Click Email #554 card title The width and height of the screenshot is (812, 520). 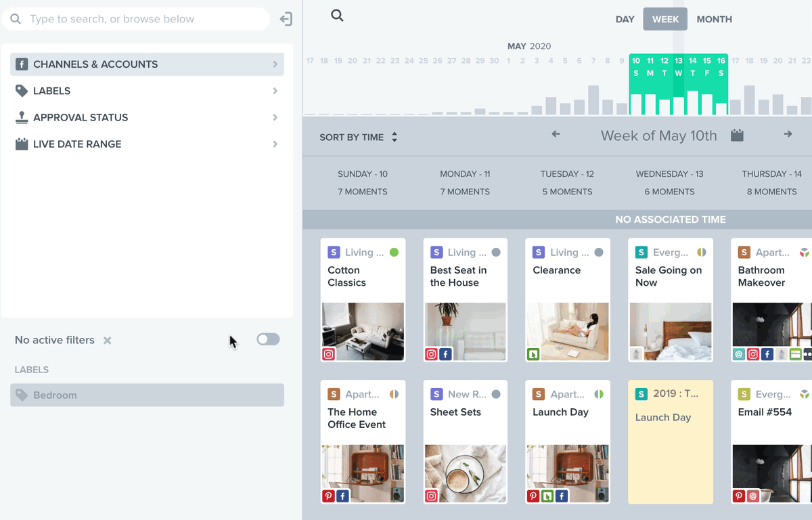(765, 412)
